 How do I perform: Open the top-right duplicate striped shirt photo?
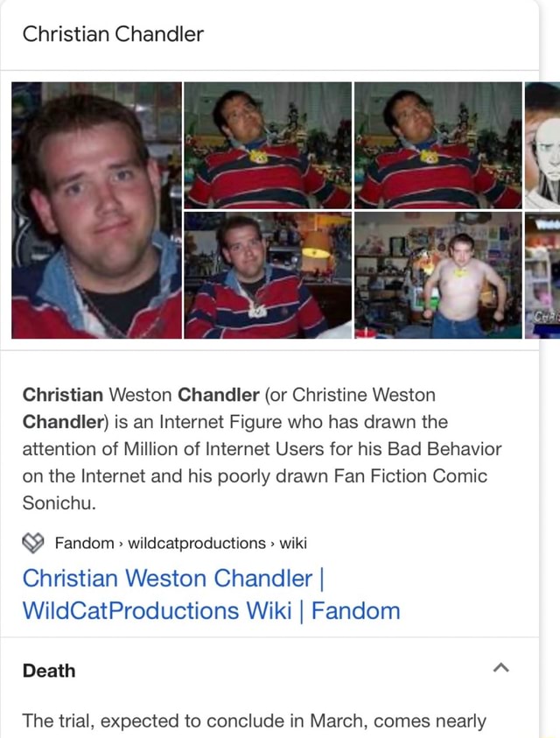tap(438, 145)
